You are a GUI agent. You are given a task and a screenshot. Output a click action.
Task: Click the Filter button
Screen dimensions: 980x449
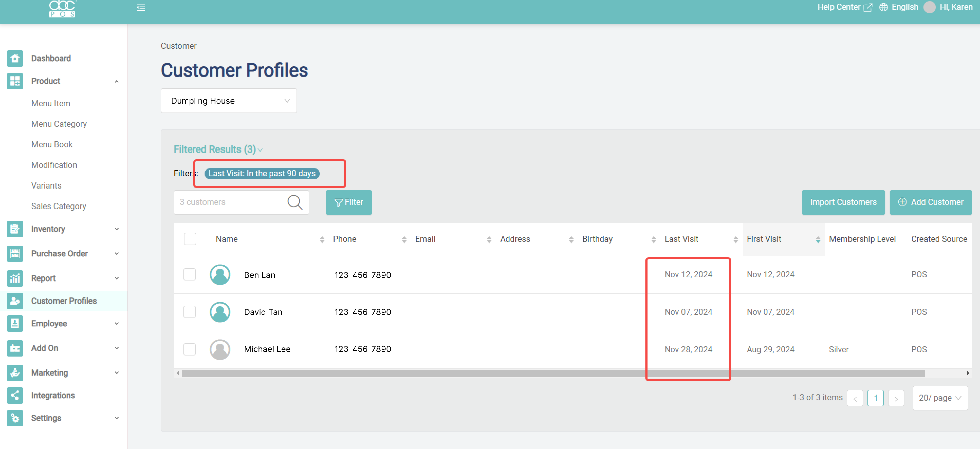[x=349, y=202]
